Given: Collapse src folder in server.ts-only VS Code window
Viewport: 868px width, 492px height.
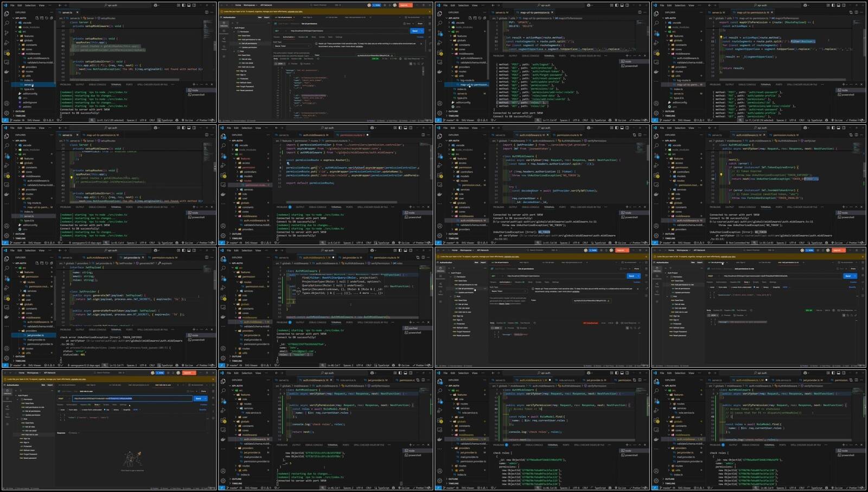Looking at the screenshot, I should point(17,31).
